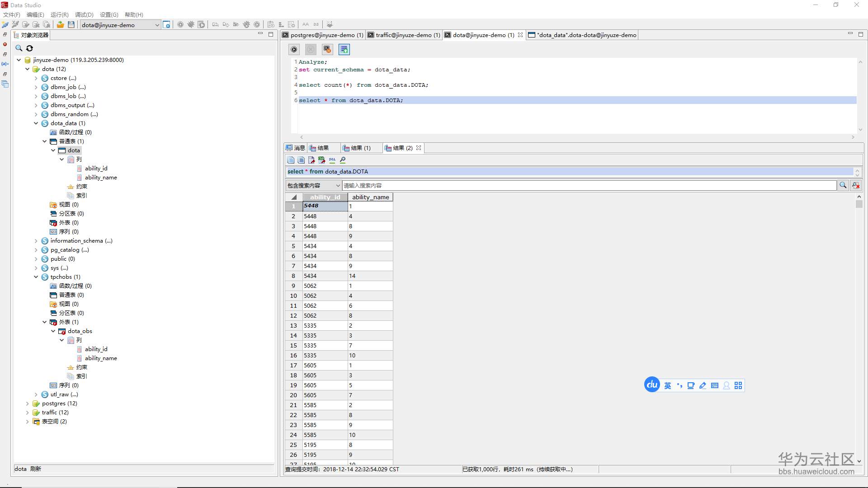Click the ability_name column header
This screenshot has height=488, width=868.
370,197
